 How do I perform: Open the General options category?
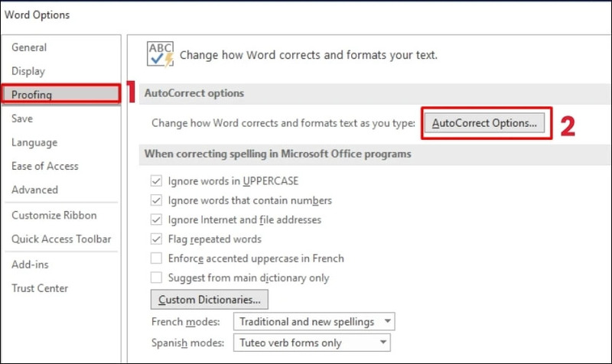point(29,47)
